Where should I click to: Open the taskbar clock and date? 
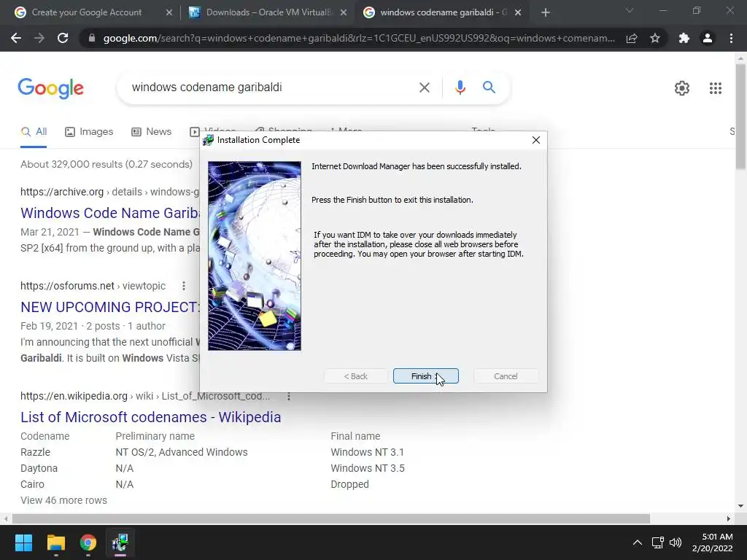[x=712, y=542]
